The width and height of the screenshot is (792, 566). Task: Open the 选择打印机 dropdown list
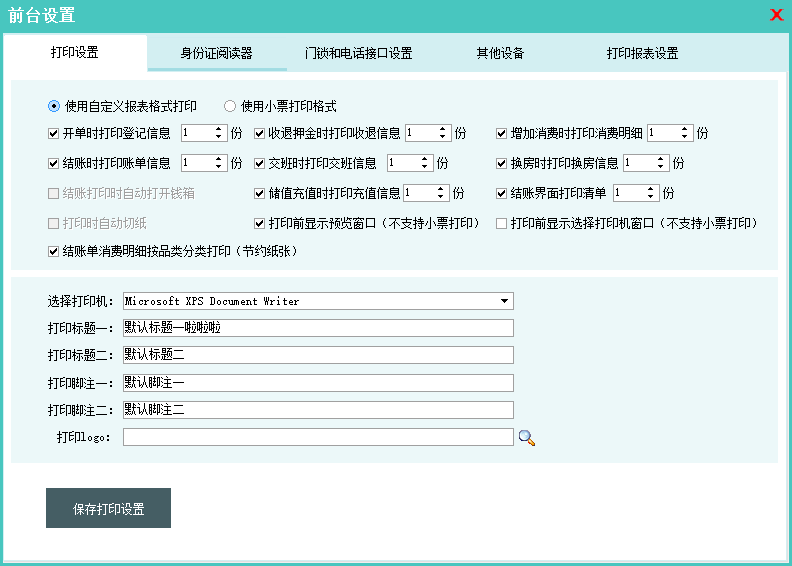[505, 301]
